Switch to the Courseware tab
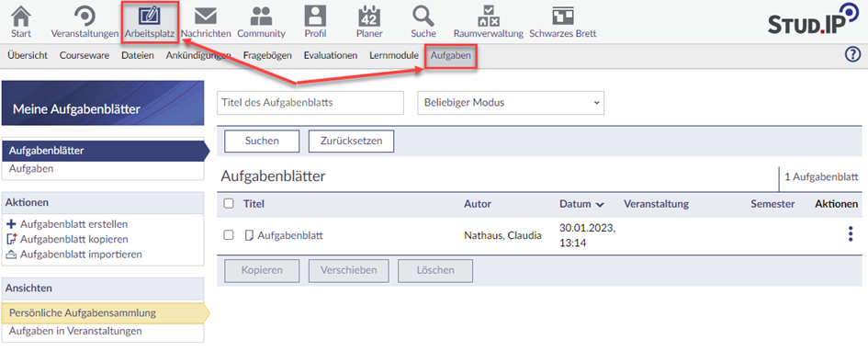 [85, 55]
